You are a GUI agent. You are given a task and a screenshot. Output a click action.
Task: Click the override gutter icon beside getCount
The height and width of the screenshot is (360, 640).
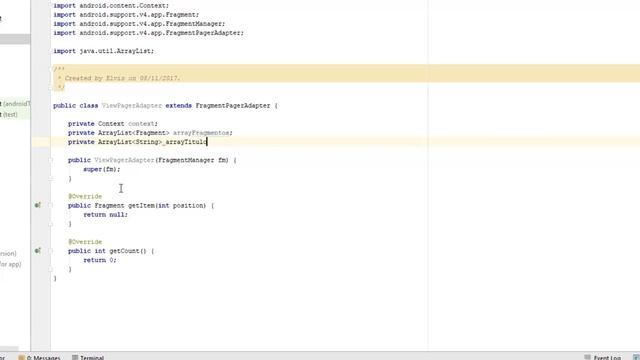tap(38, 251)
